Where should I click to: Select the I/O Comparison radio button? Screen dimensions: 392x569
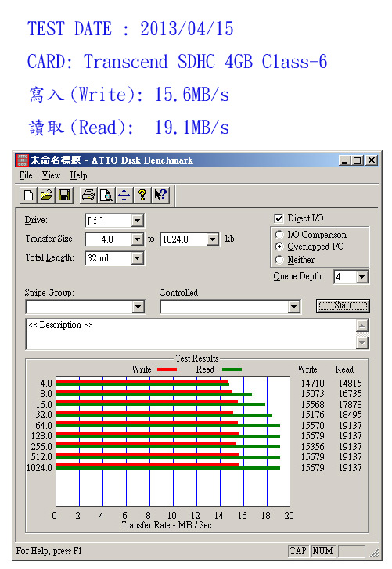[279, 235]
